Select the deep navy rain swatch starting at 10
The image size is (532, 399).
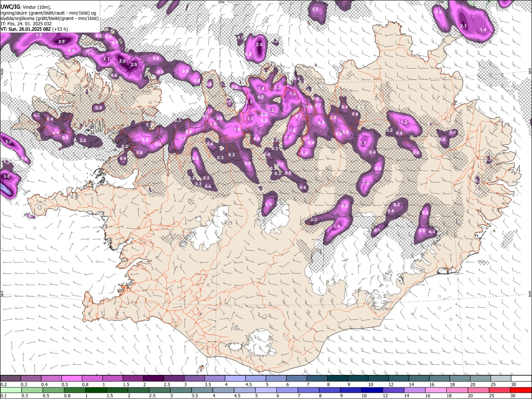[x=372, y=390]
